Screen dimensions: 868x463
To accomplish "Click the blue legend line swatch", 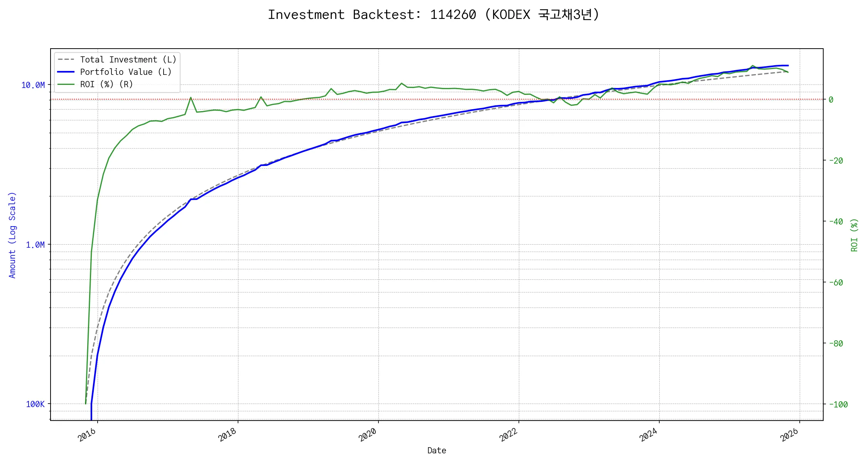I will point(66,72).
